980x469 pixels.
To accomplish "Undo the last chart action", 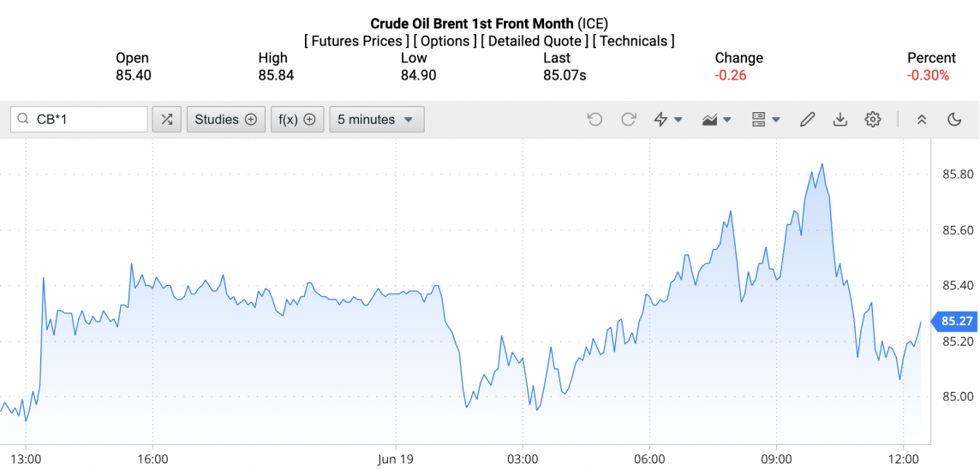I will tap(595, 120).
